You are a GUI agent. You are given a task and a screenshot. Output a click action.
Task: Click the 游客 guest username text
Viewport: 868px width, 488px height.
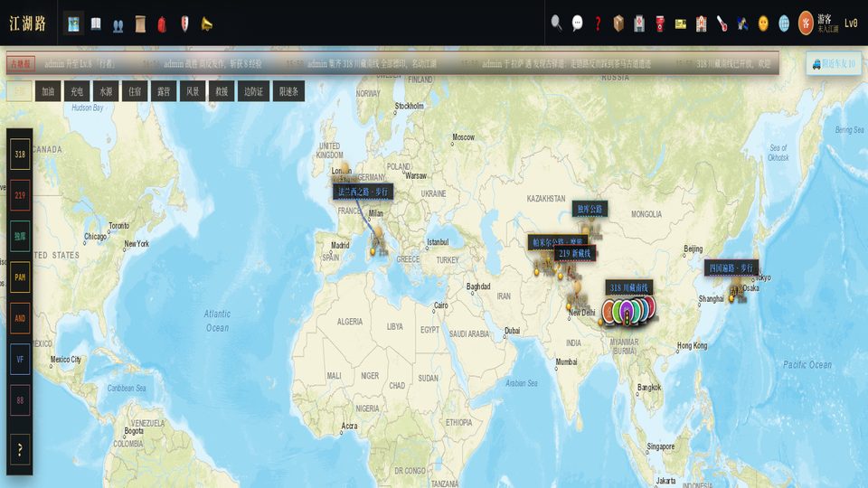(x=825, y=19)
